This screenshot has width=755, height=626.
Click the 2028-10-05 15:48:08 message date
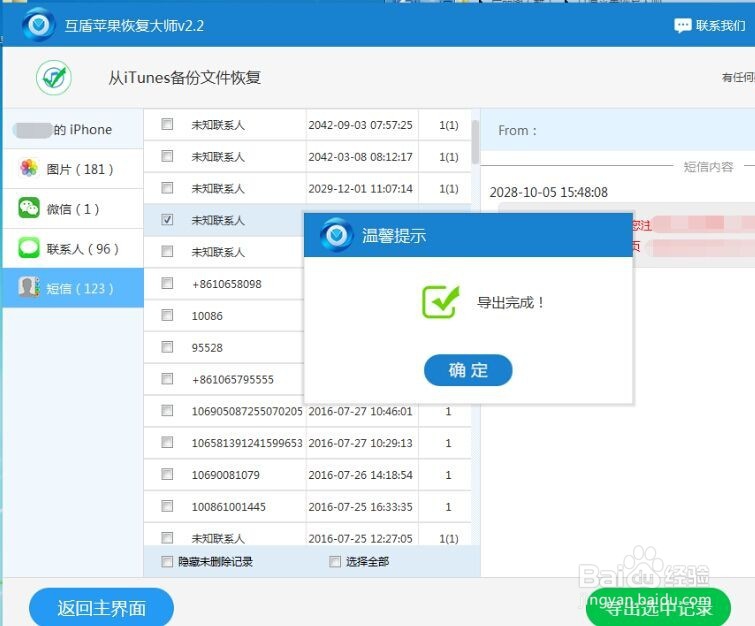point(548,192)
